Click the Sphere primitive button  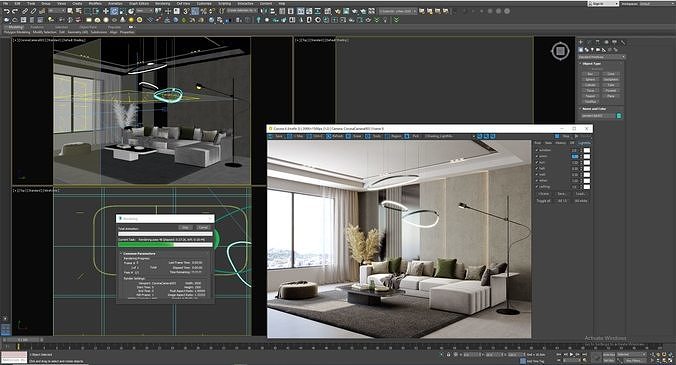click(x=590, y=80)
